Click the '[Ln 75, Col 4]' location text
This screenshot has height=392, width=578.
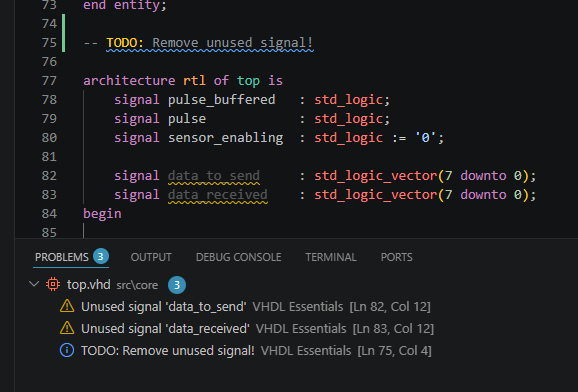click(394, 350)
